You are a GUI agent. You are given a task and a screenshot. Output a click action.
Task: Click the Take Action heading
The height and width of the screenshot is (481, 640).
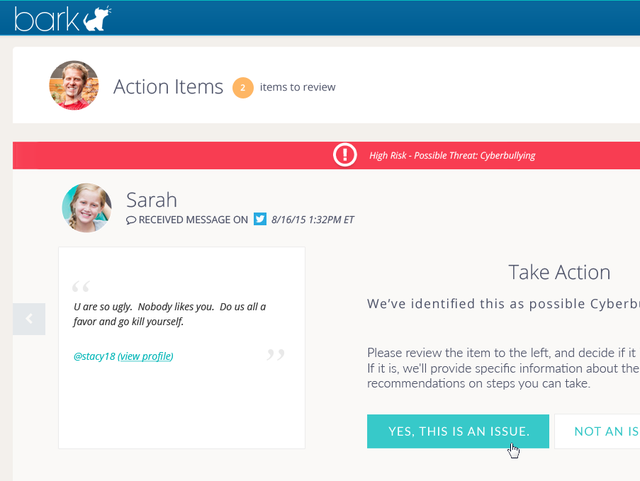(x=559, y=272)
